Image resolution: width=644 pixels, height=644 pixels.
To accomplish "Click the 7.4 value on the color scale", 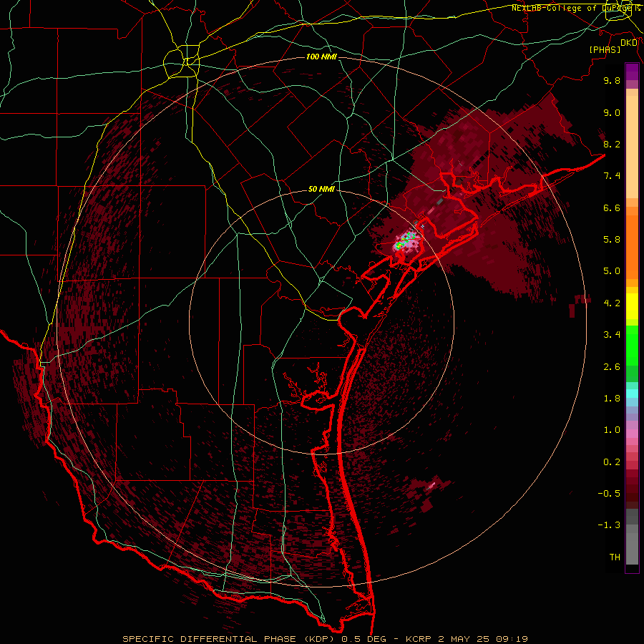I will [612, 176].
